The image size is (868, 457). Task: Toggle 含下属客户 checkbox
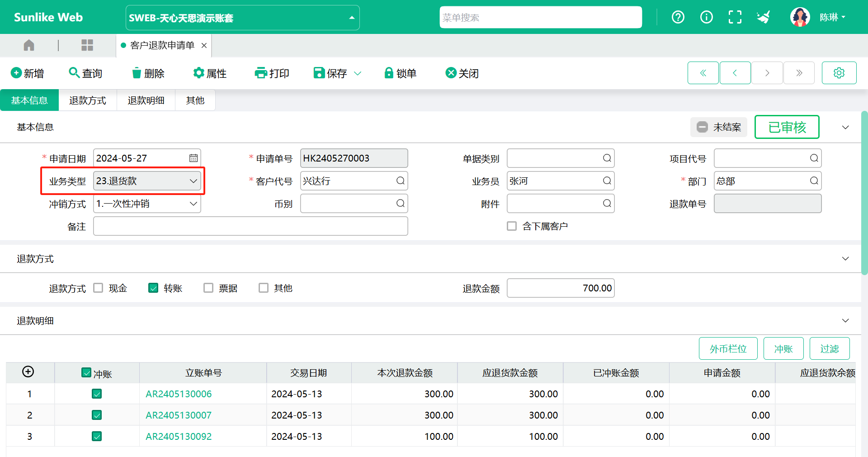(x=512, y=226)
